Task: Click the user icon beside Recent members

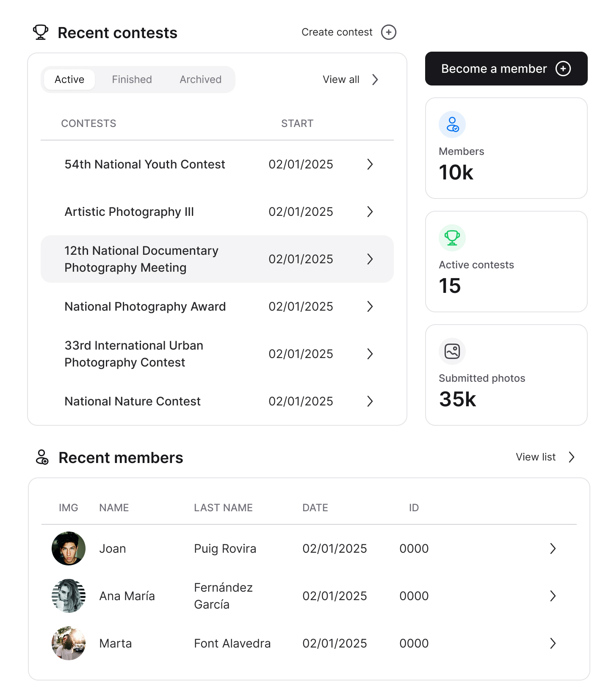Action: coord(42,457)
